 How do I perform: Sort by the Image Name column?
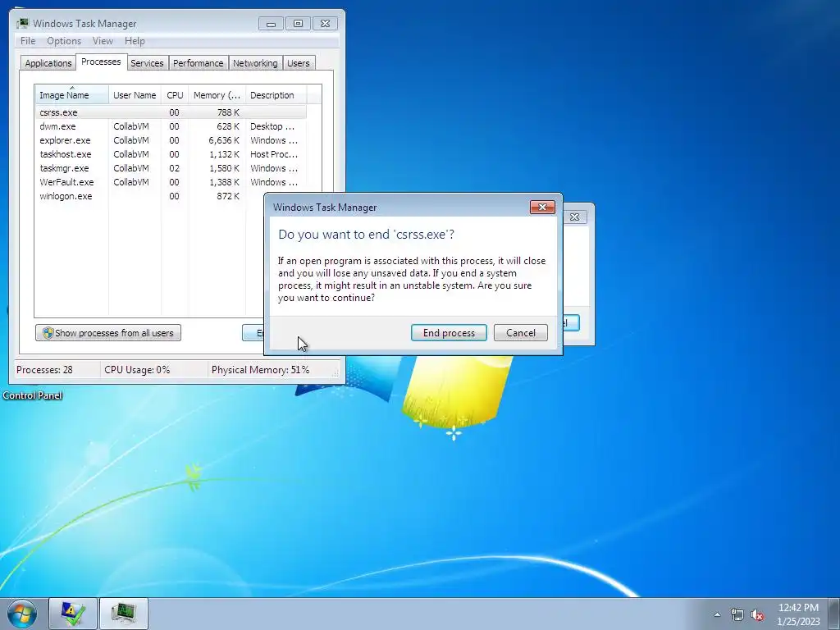pyautogui.click(x=72, y=95)
